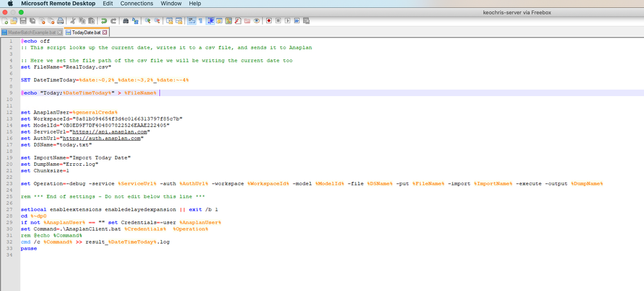Click the Chunksize=1 line
This screenshot has height=291, width=644.
click(44, 170)
